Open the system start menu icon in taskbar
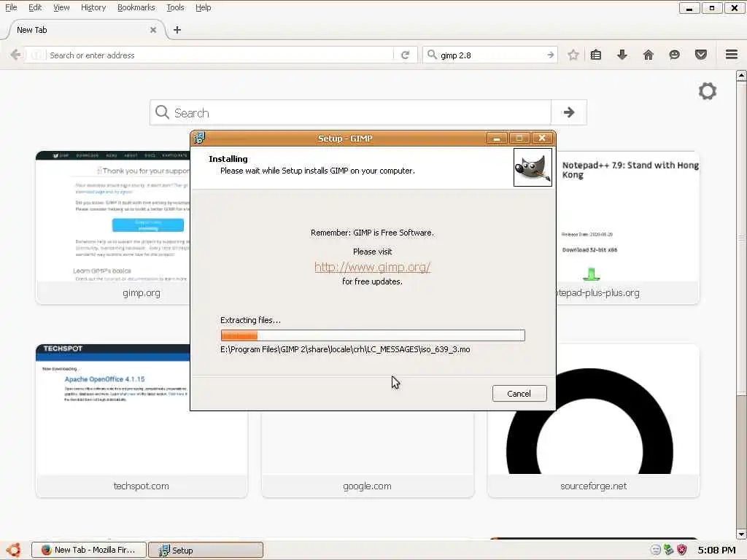The height and width of the screenshot is (560, 747). coord(13,550)
